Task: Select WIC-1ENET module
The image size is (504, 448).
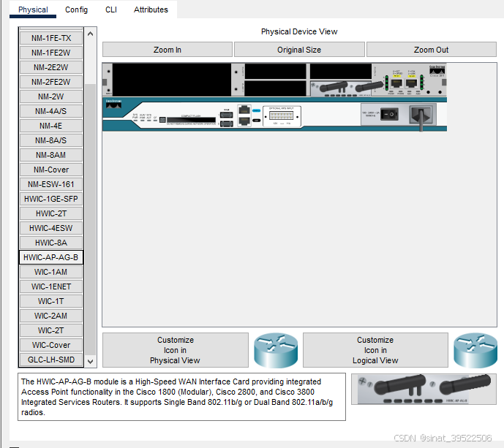Action: click(51, 286)
